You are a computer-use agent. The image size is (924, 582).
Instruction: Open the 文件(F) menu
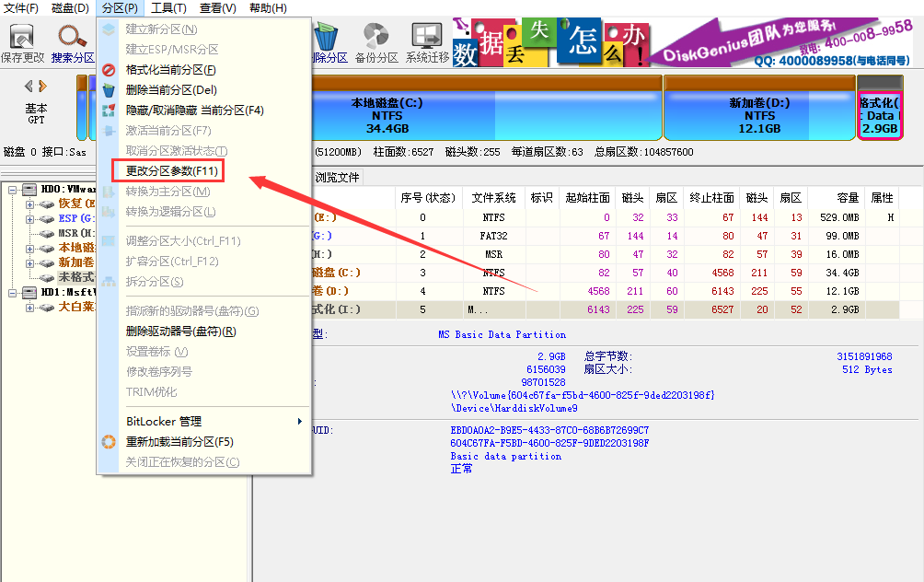[x=21, y=8]
